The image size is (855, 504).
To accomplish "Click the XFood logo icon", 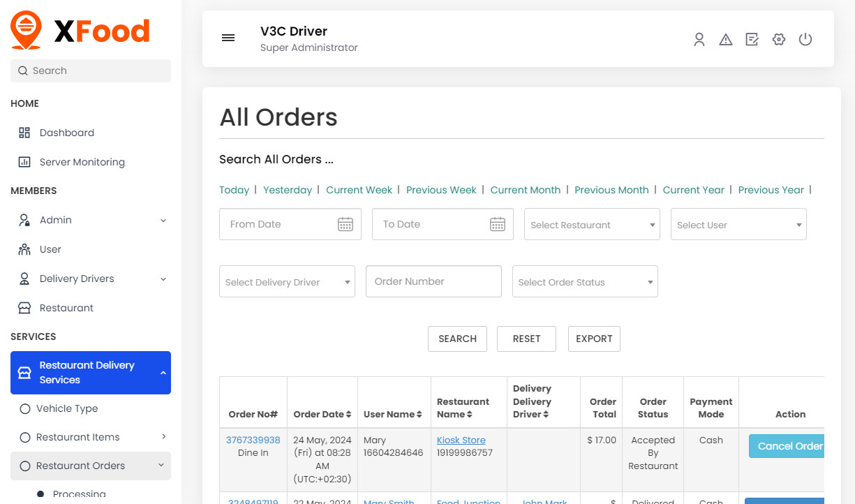I will pos(26,29).
